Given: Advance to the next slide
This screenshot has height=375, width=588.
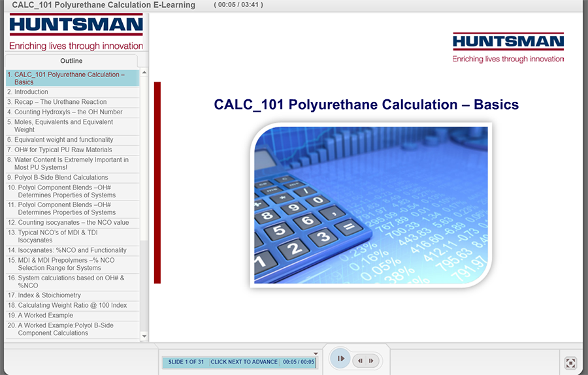Looking at the screenshot, I should click(371, 361).
